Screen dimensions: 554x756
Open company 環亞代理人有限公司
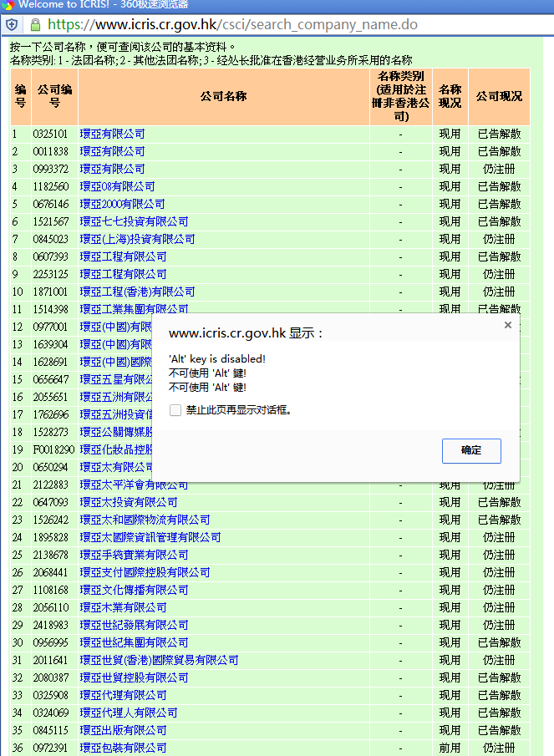[x=128, y=713]
